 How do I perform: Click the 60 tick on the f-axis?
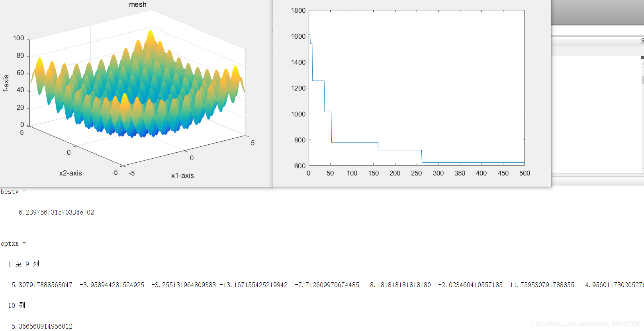(20, 73)
